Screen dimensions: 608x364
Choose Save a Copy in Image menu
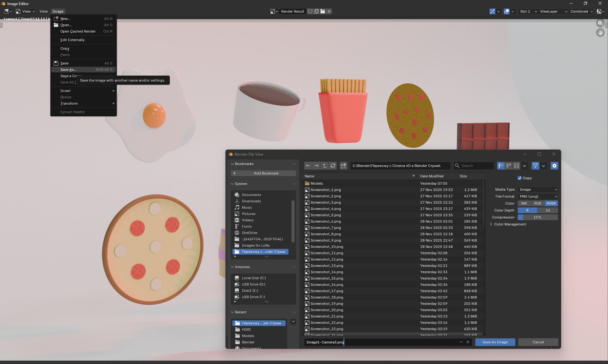click(x=68, y=76)
